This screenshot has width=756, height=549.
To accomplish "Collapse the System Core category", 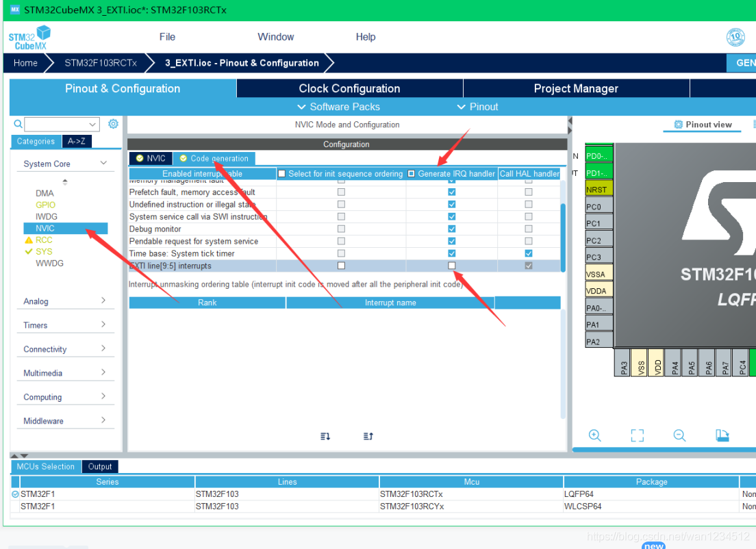I will click(x=103, y=164).
